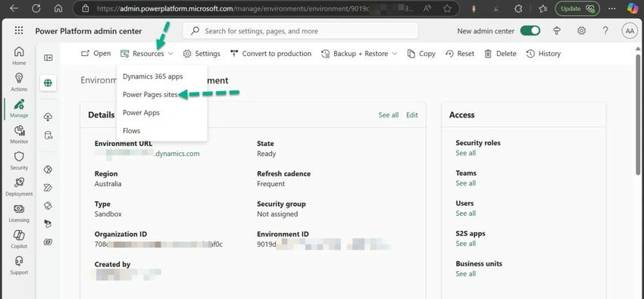Copy this environment
The height and width of the screenshot is (299, 644).
click(x=421, y=54)
